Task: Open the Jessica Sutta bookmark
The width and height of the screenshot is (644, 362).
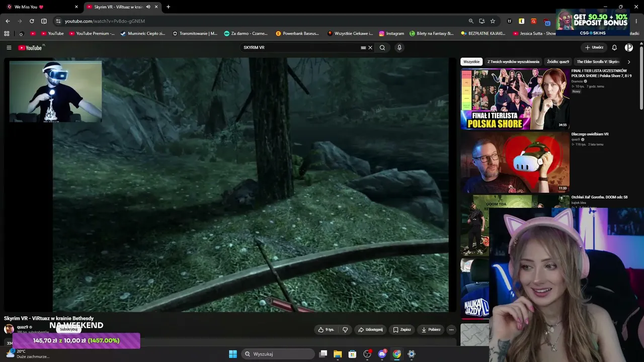Action: point(534,34)
